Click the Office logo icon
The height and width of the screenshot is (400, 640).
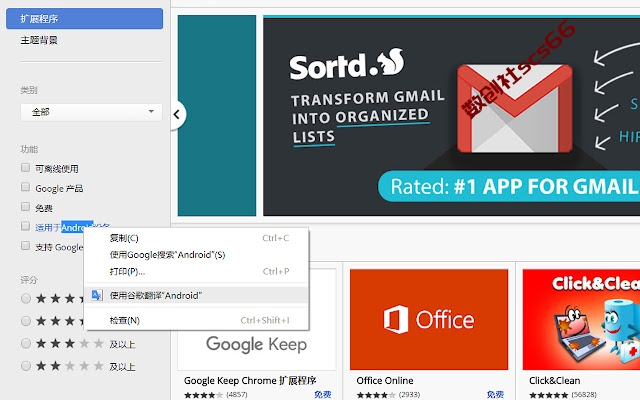(x=396, y=319)
